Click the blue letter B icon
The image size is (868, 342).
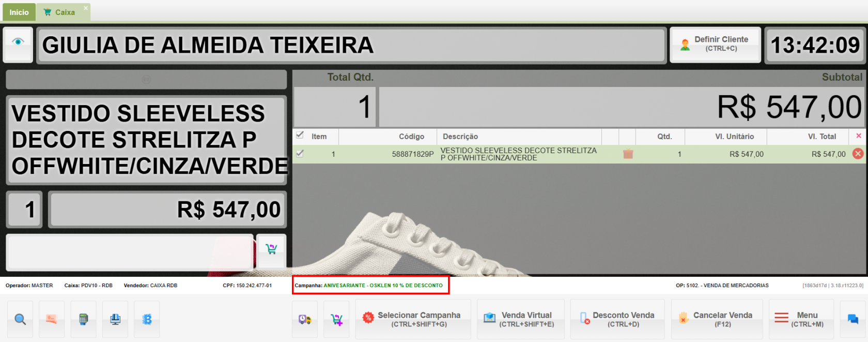(x=147, y=319)
